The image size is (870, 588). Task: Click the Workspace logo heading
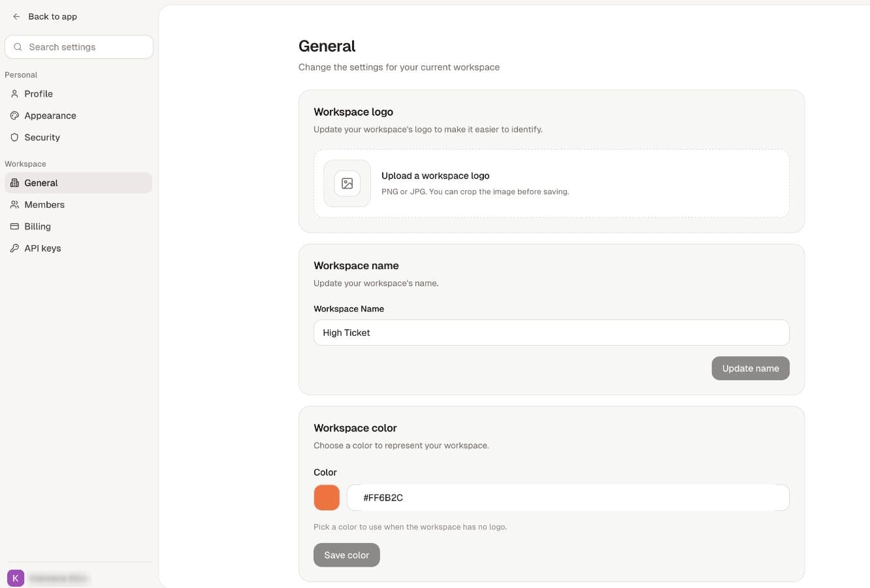pos(353,112)
